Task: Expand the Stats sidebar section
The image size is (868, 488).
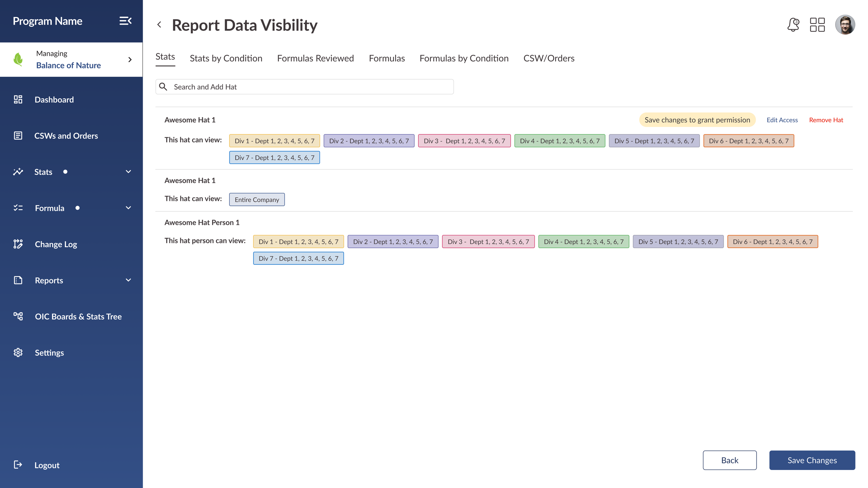Action: 128,172
